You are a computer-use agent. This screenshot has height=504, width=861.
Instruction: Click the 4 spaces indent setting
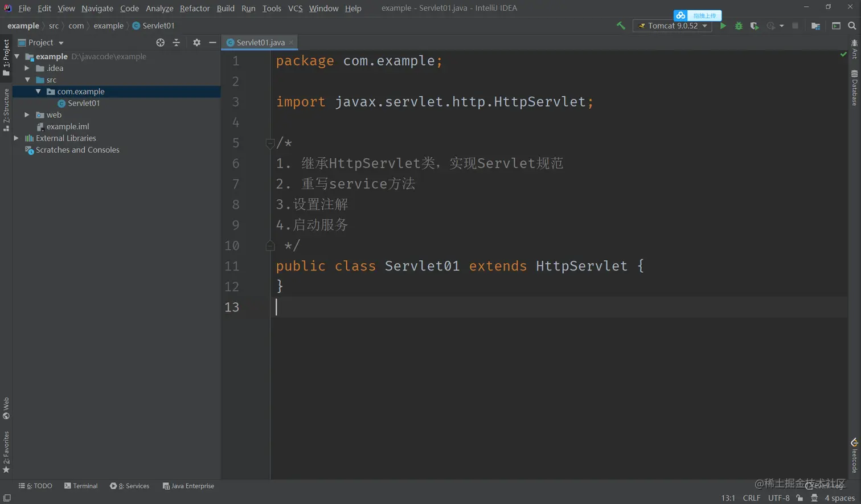[x=839, y=498]
